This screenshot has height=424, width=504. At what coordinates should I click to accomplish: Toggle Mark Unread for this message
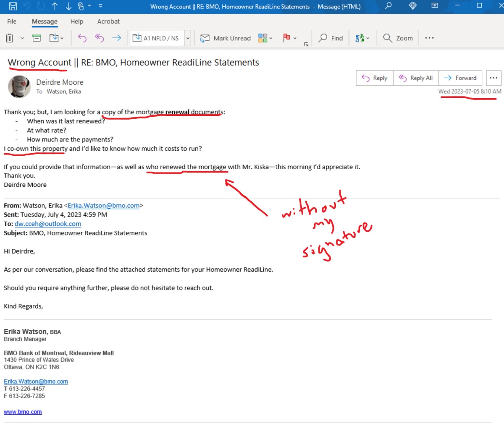[x=226, y=38]
